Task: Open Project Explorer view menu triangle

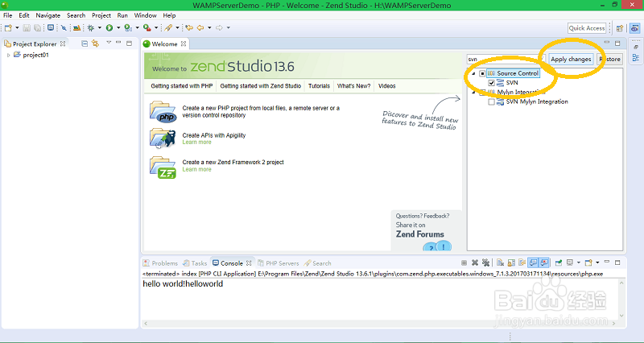Action: (x=109, y=43)
